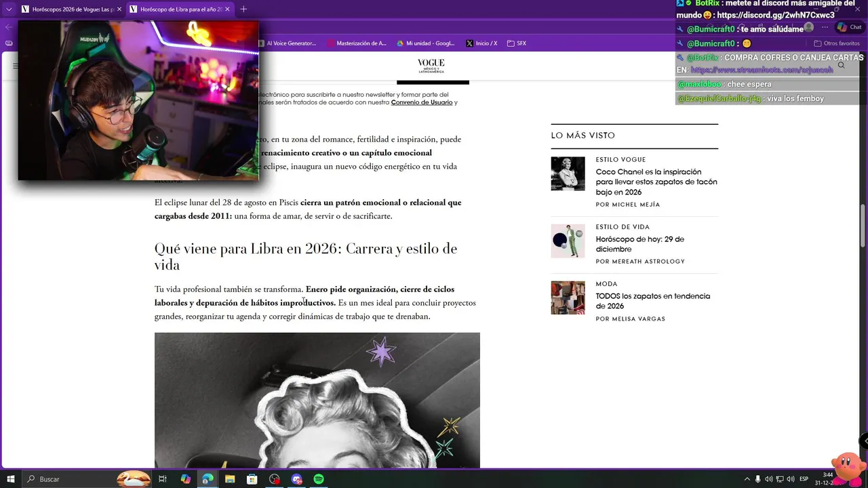
Task: Open the ESTILO DE VIDA category
Action: coord(623,227)
